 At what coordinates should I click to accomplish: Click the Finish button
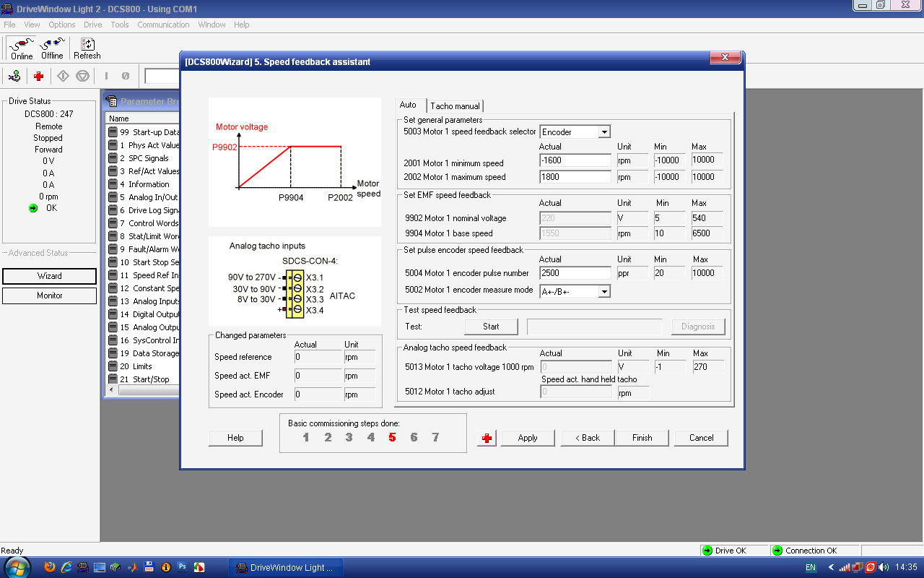pyautogui.click(x=642, y=438)
